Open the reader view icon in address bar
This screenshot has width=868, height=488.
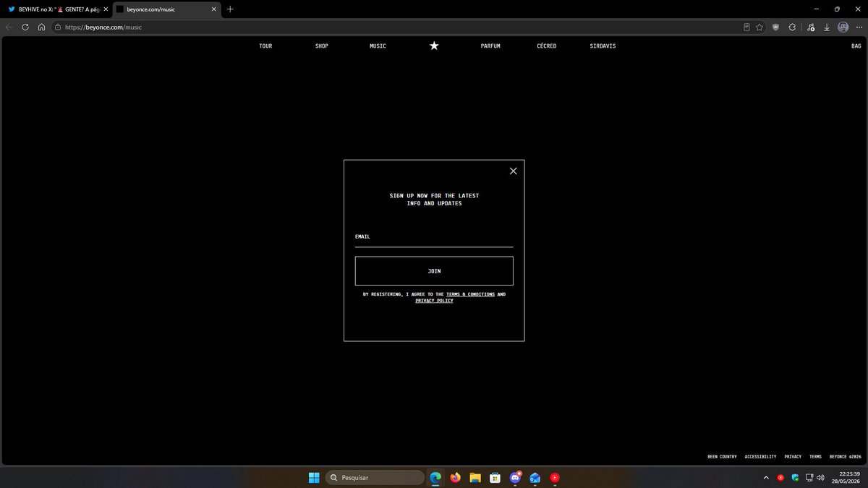pyautogui.click(x=746, y=27)
